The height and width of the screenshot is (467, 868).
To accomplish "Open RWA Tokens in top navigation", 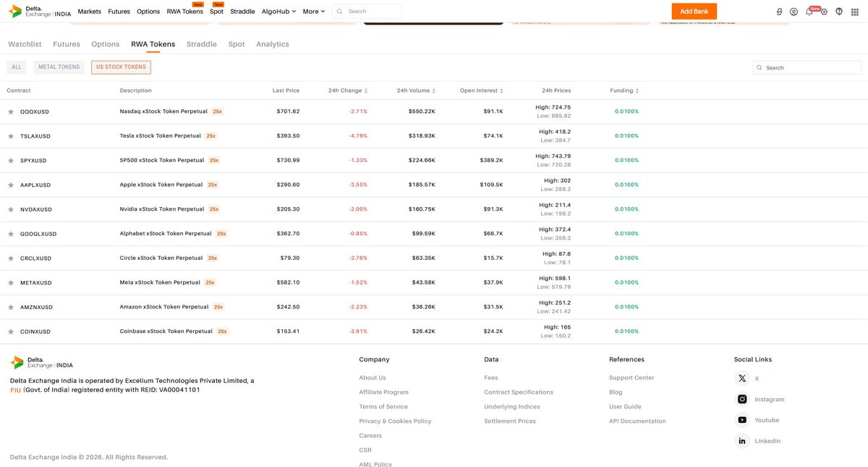I will pyautogui.click(x=184, y=12).
